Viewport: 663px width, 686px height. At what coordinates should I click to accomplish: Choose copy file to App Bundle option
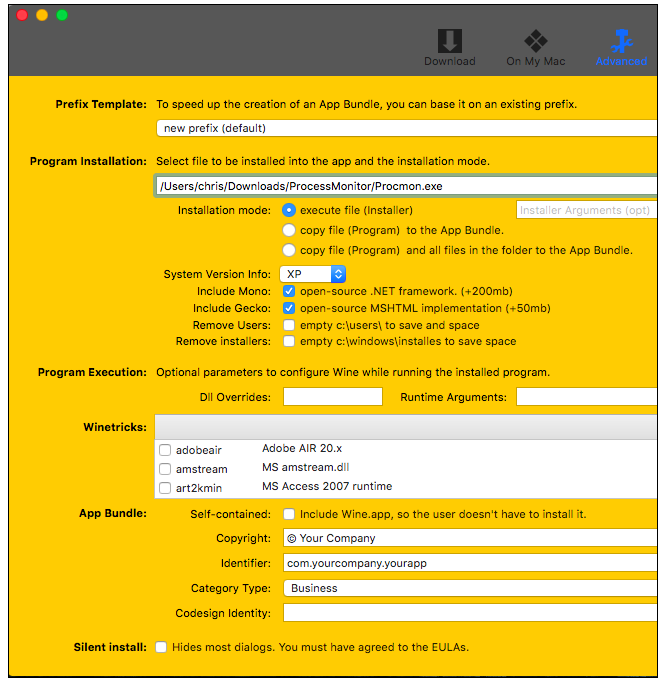[x=289, y=230]
